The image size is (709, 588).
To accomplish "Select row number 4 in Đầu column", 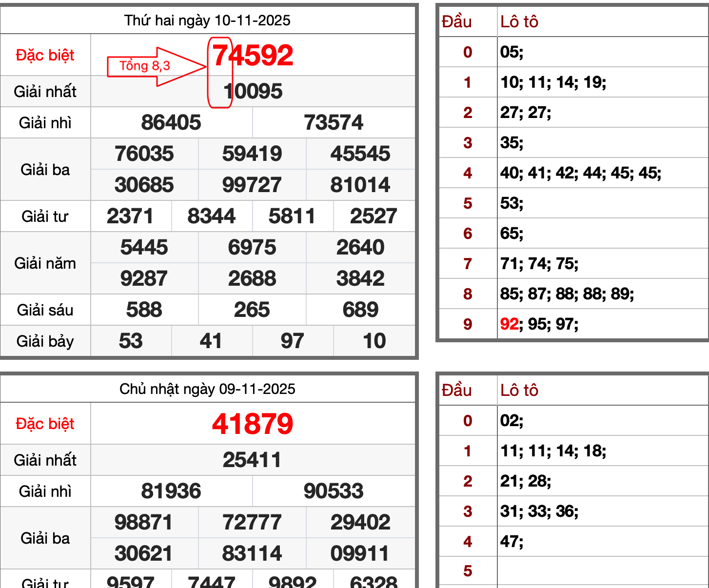I will [x=467, y=173].
